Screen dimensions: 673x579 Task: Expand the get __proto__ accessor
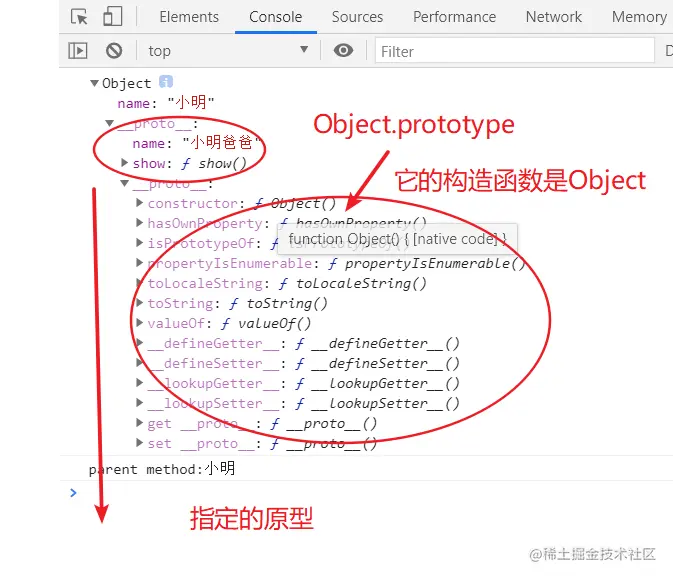139,423
